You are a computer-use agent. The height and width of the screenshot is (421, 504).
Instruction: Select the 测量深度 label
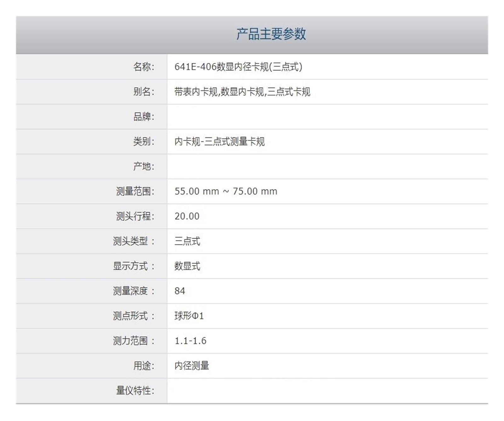[134, 291]
